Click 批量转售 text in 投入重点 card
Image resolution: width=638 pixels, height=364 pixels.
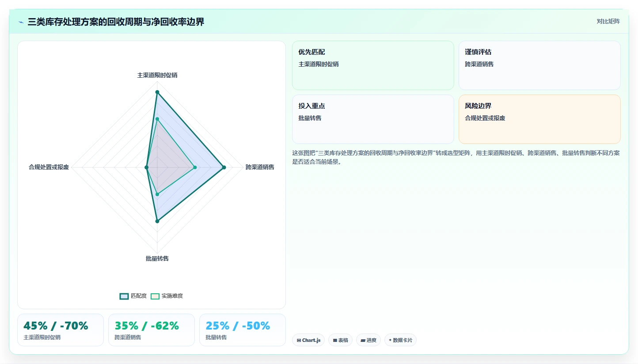pos(310,118)
